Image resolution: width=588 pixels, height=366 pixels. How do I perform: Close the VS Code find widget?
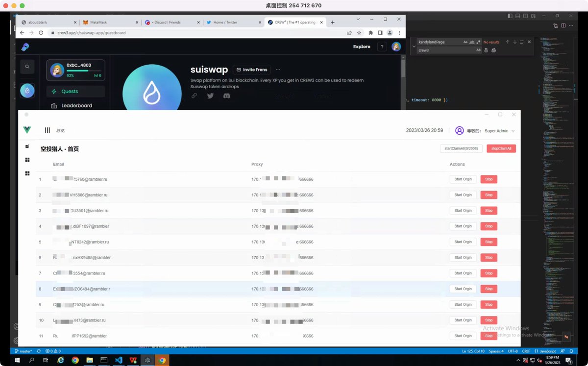click(x=529, y=42)
